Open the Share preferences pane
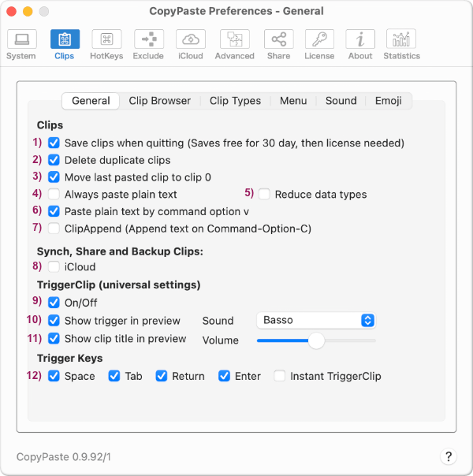 click(279, 44)
